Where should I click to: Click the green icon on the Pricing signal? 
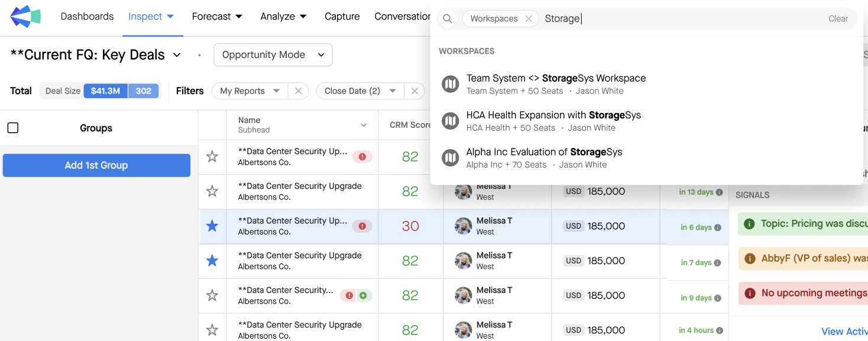coord(750,224)
